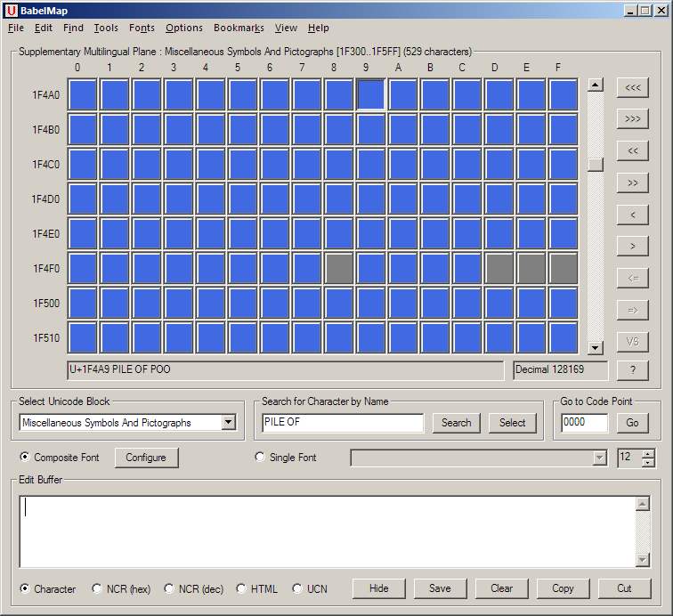Open the File menu
The image size is (673, 616).
tap(16, 28)
